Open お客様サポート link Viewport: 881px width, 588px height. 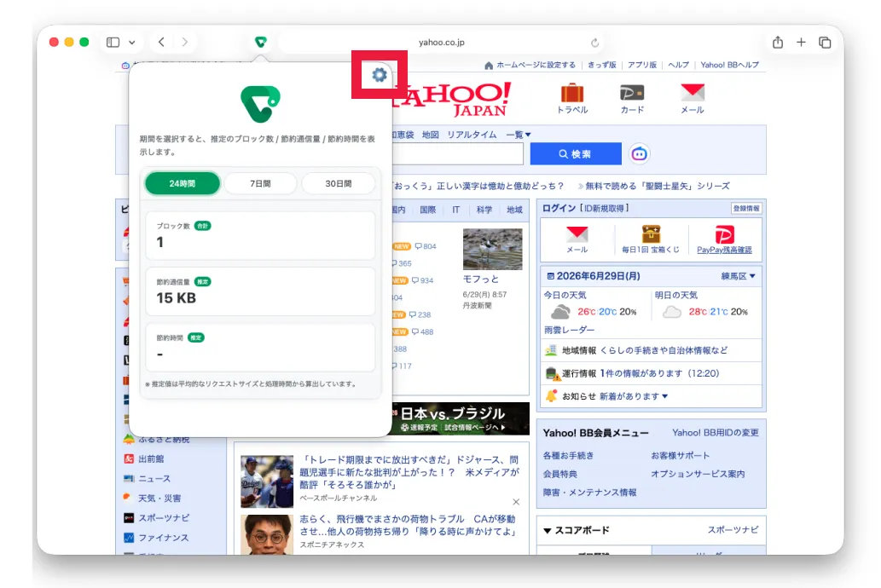pos(680,455)
